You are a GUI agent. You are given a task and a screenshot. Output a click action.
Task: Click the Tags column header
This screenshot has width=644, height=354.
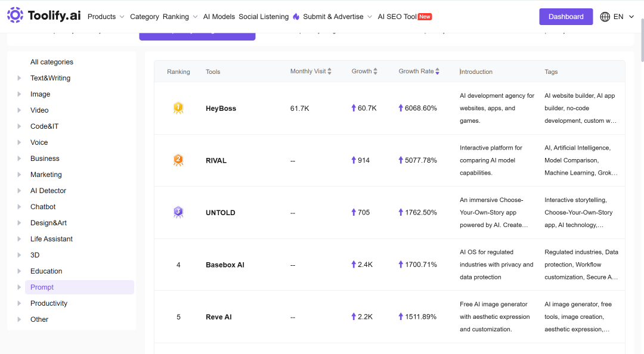(551, 72)
